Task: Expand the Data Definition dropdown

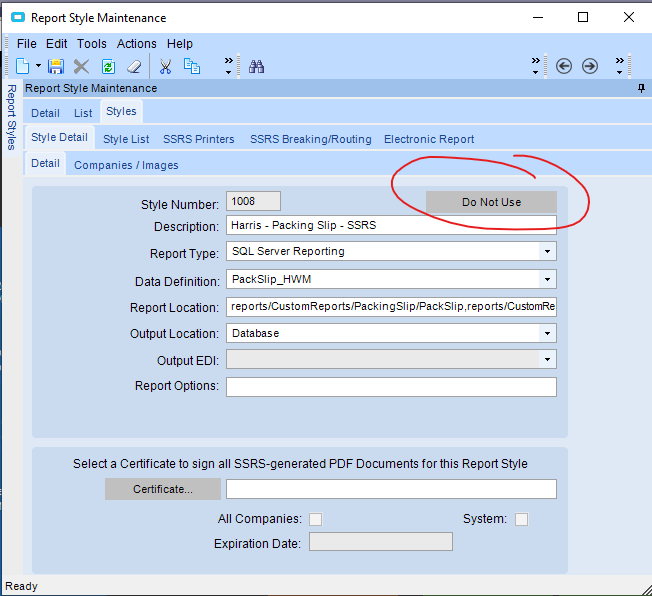Action: [547, 279]
